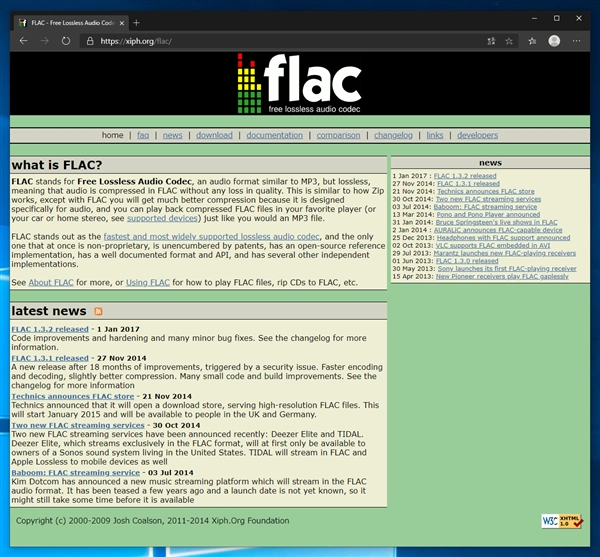
Task: Open Two new FLAC streaming services in latest news
Action: (x=78, y=425)
